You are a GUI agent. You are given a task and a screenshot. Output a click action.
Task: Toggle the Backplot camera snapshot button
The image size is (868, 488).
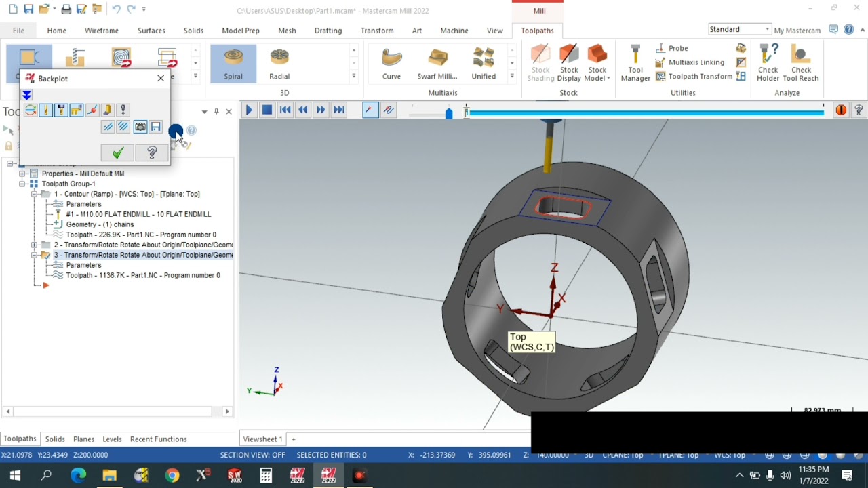click(x=140, y=127)
